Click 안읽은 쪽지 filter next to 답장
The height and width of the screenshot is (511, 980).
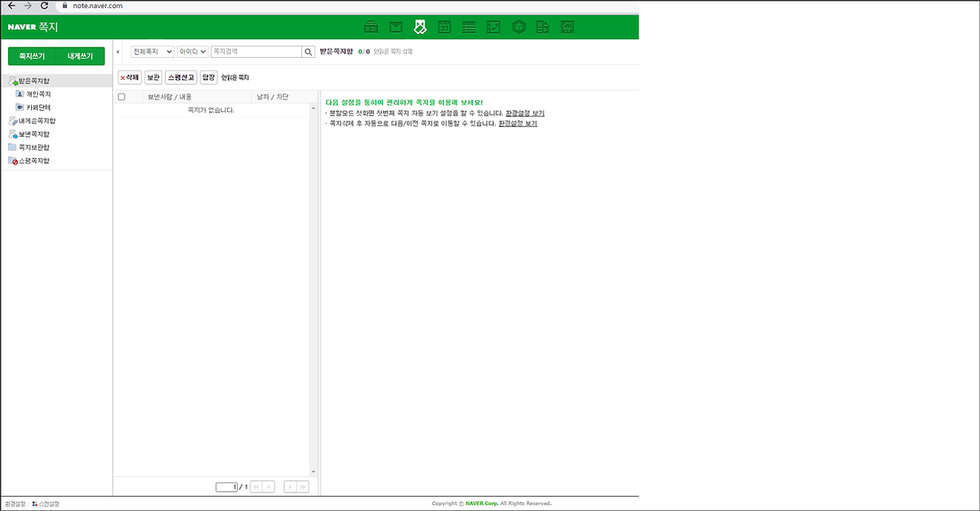235,78
